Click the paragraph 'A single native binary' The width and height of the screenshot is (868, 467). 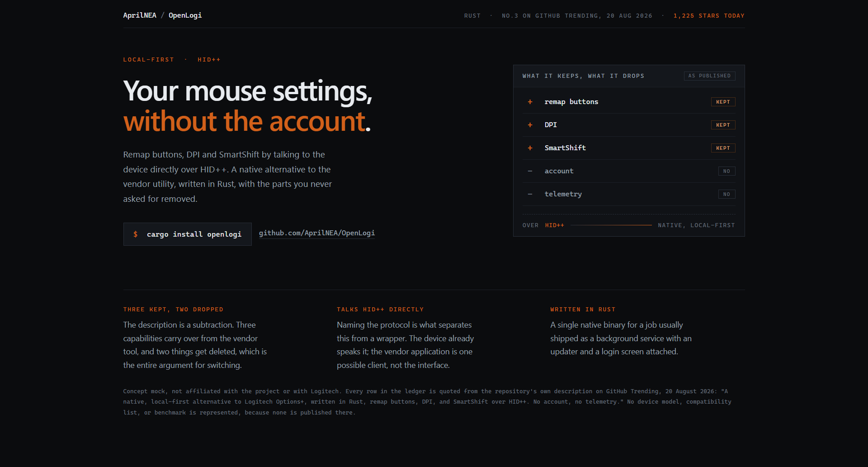(621, 338)
